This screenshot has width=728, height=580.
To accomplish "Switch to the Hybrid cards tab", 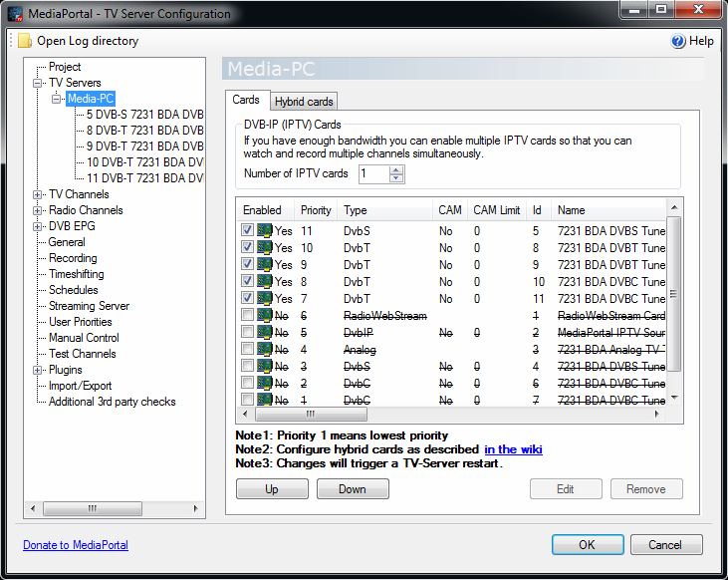I will [304, 102].
